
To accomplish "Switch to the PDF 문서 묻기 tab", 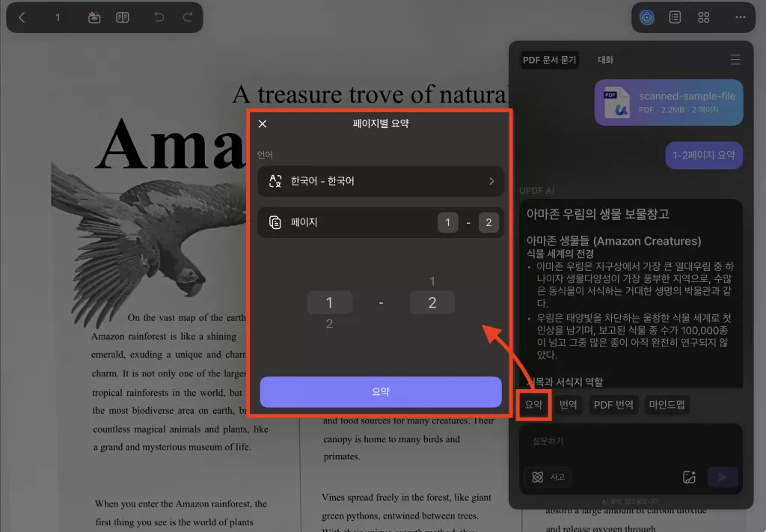I will [x=549, y=59].
